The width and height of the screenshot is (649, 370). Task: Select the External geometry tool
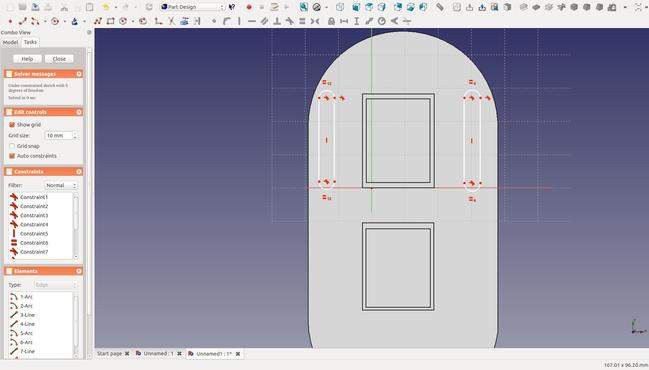click(184, 21)
